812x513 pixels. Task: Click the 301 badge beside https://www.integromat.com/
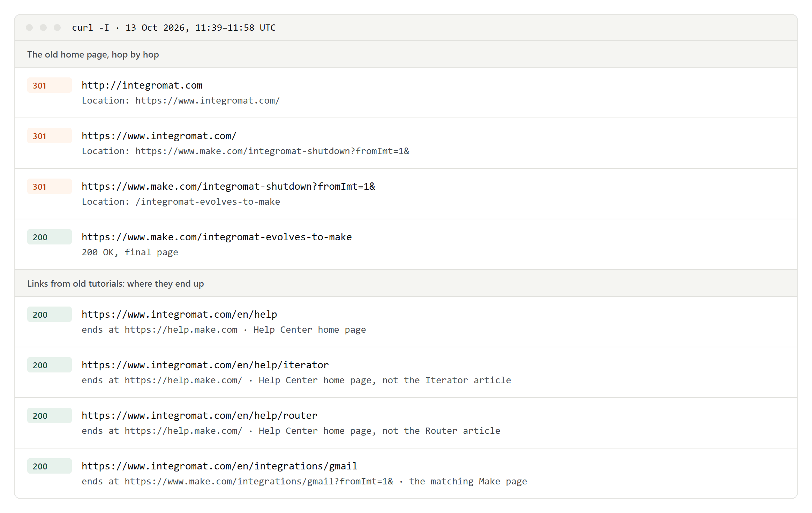pos(50,136)
